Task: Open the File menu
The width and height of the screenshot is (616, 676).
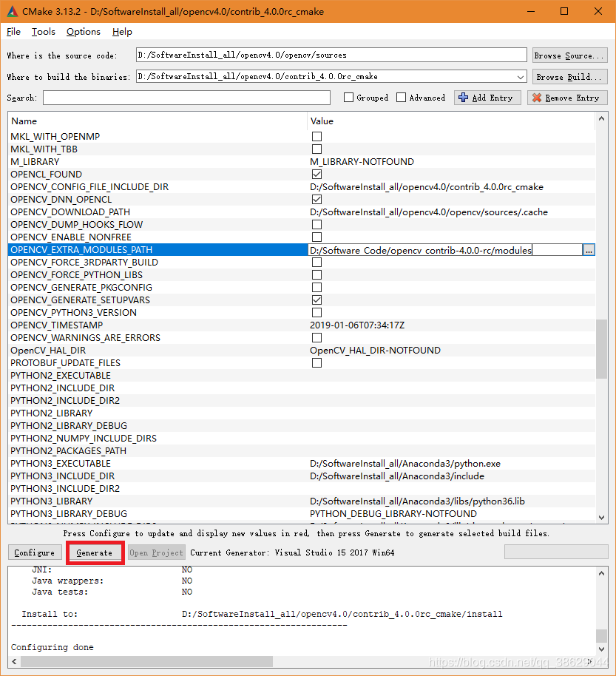Action: point(13,32)
